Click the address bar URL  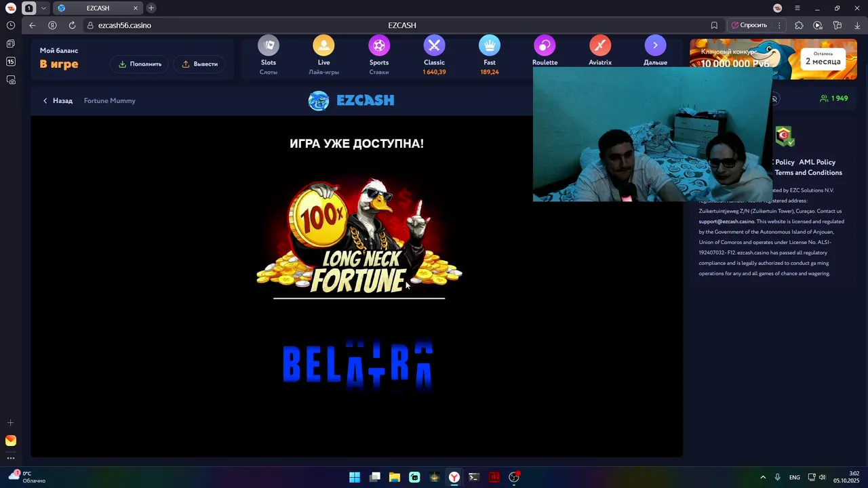[x=125, y=25]
